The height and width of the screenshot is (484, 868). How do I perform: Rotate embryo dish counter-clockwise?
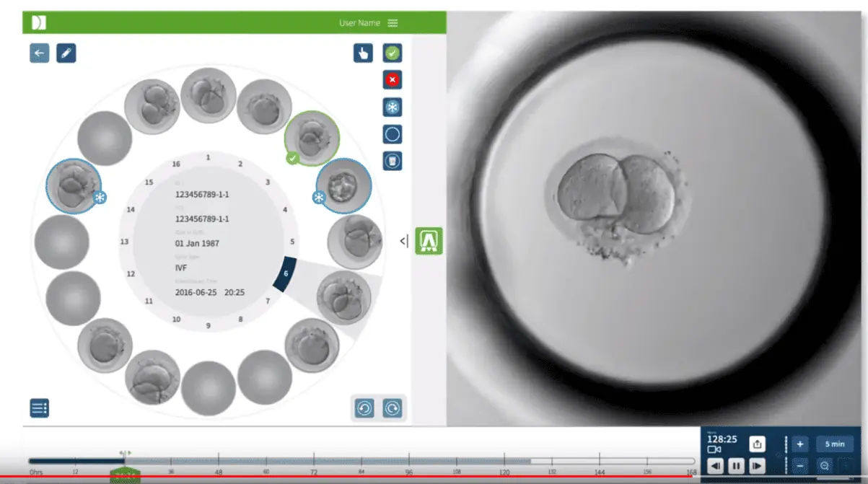[364, 408]
